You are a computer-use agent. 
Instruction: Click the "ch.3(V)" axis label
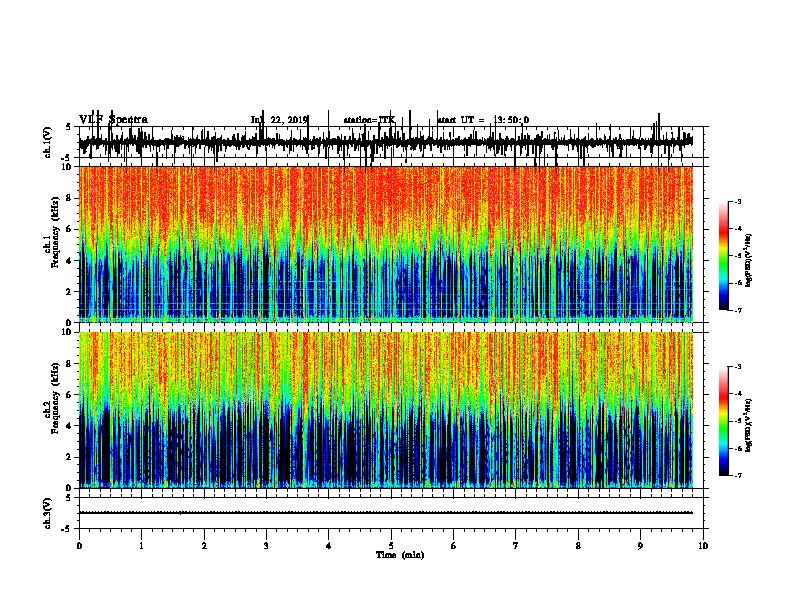point(48,513)
